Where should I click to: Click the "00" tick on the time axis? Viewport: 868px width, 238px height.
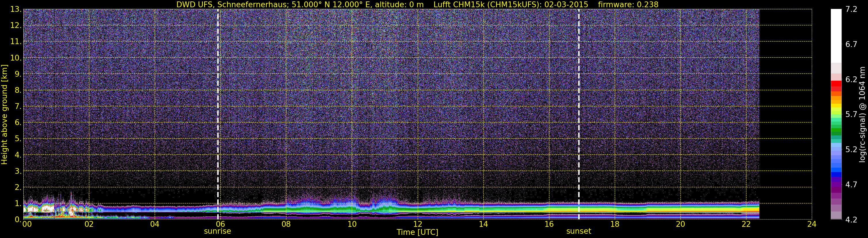[x=27, y=224]
